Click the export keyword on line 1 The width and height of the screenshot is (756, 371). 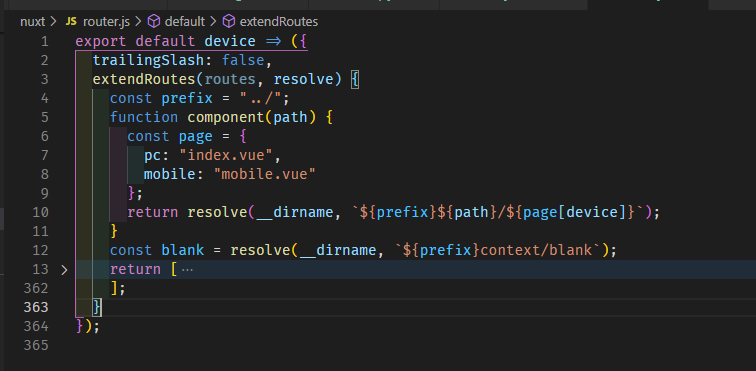(x=101, y=41)
